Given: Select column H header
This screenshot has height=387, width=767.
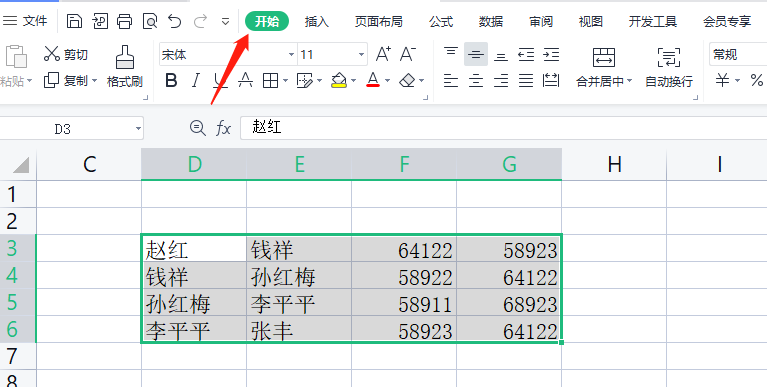Looking at the screenshot, I should tap(614, 165).
